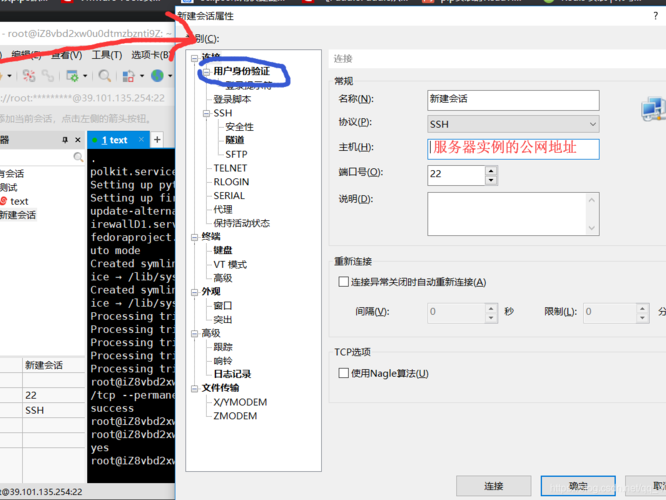Select 用户身份验证 in category tree

pyautogui.click(x=241, y=71)
